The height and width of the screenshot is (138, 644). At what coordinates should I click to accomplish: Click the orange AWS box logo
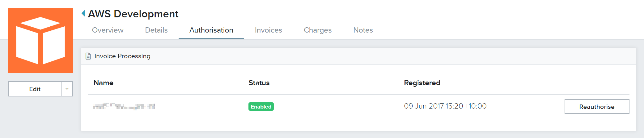(40, 41)
